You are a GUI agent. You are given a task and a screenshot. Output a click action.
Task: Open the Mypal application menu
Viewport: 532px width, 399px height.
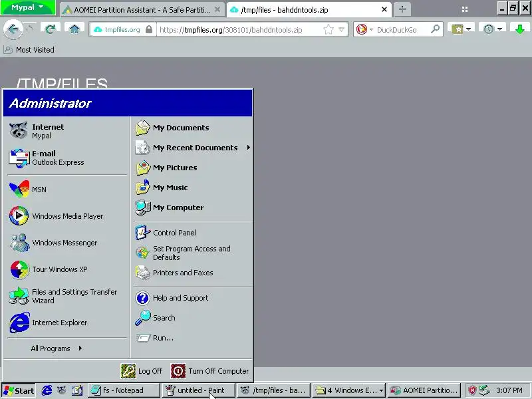[x=27, y=7]
